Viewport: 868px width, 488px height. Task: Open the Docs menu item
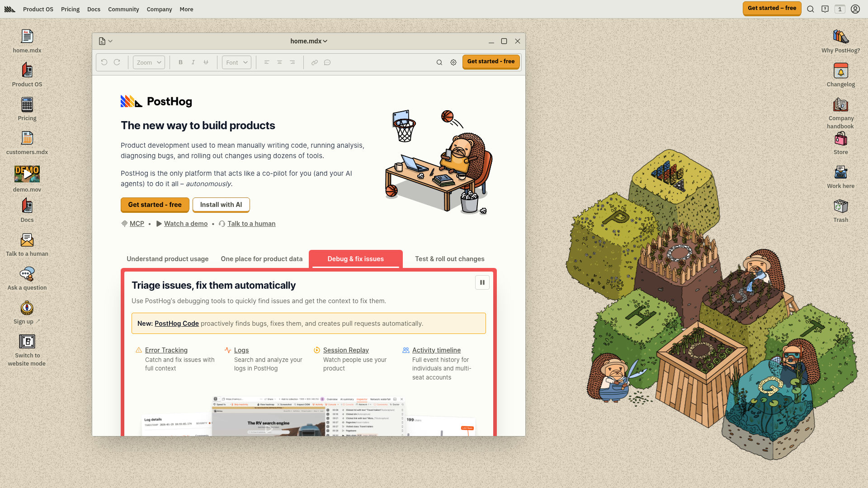click(94, 9)
